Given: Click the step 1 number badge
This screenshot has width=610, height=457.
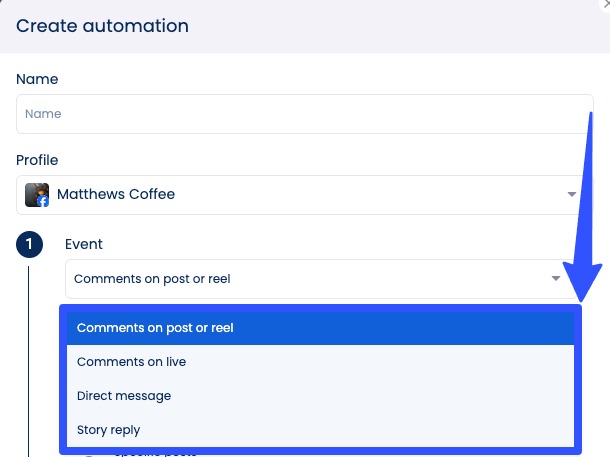Looking at the screenshot, I should tap(29, 244).
